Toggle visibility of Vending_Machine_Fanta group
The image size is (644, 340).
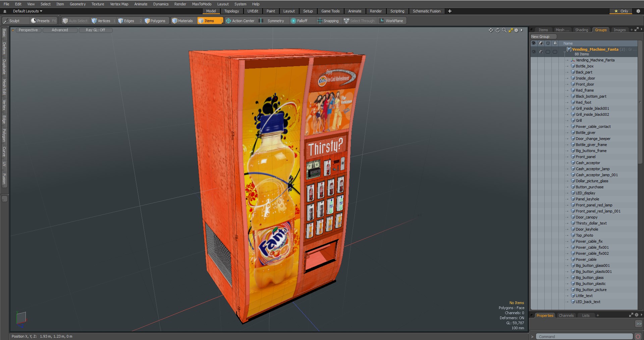[533, 52]
